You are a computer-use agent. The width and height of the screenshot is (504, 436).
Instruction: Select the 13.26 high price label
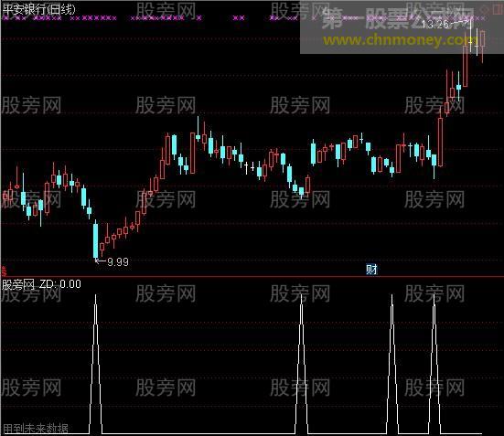click(434, 24)
